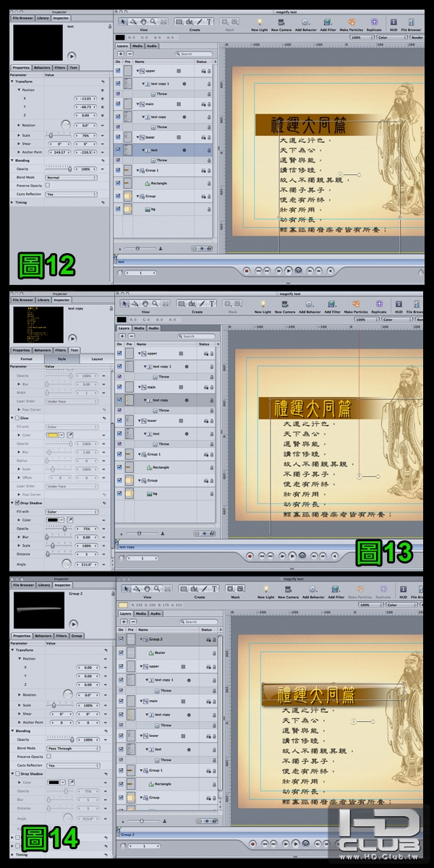Enable Drop Shadow checkbox in figure 14 Inspector
The height and width of the screenshot is (868, 434).
click(17, 773)
